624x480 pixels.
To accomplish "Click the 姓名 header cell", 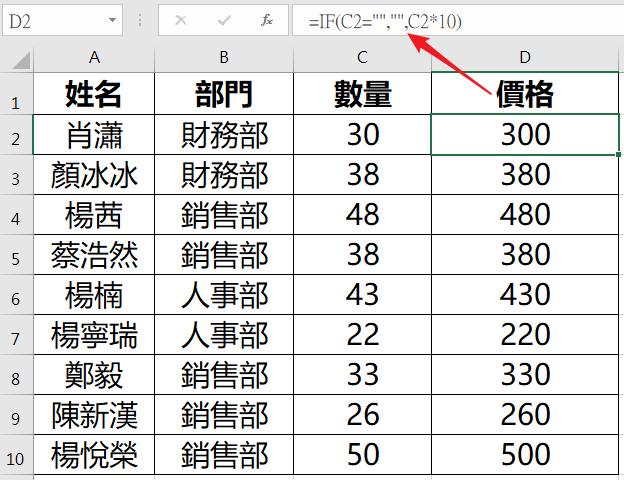I will coord(94,94).
